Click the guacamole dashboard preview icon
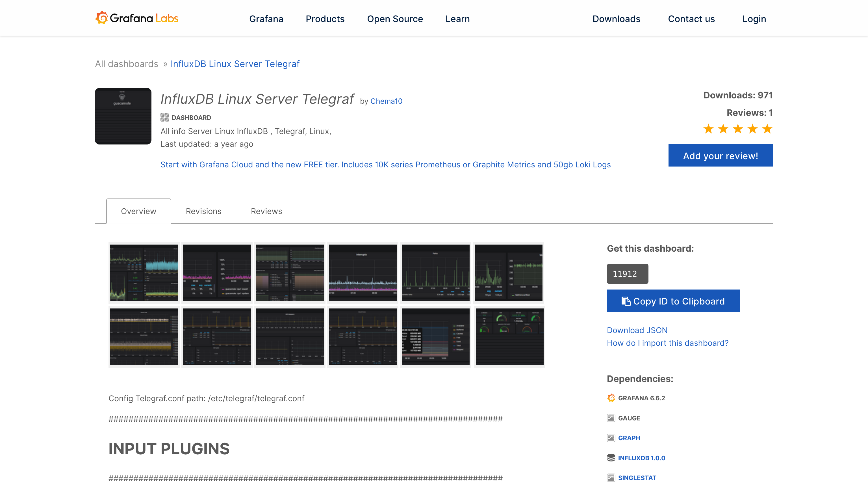Image resolution: width=868 pixels, height=488 pixels. (123, 116)
